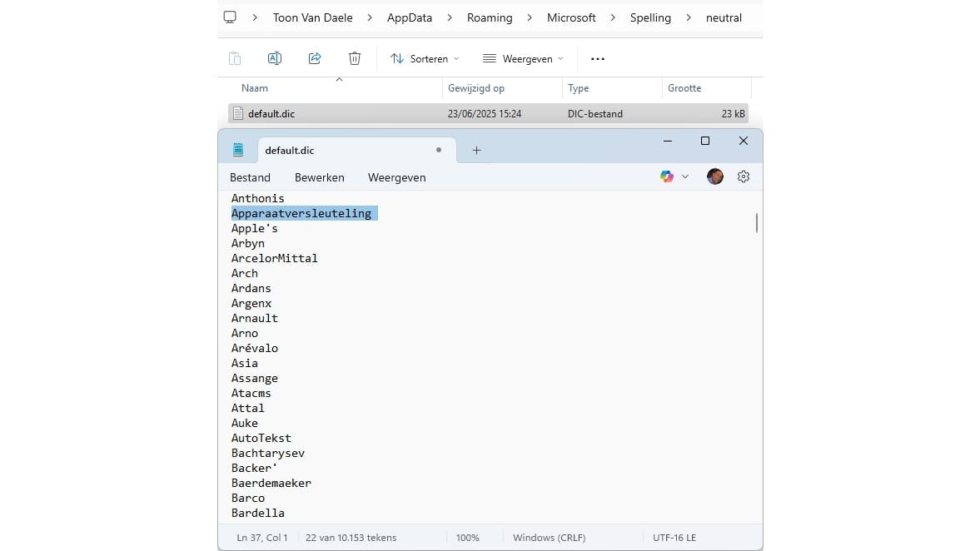Expand chevron between Toon Van Daele and AppData
This screenshot has width=980, height=551.
click(x=370, y=17)
